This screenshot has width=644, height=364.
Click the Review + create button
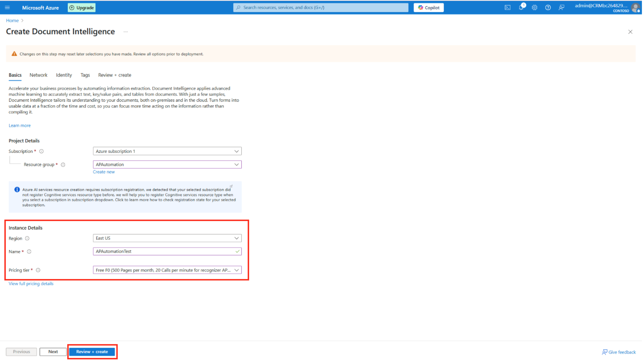tap(92, 352)
